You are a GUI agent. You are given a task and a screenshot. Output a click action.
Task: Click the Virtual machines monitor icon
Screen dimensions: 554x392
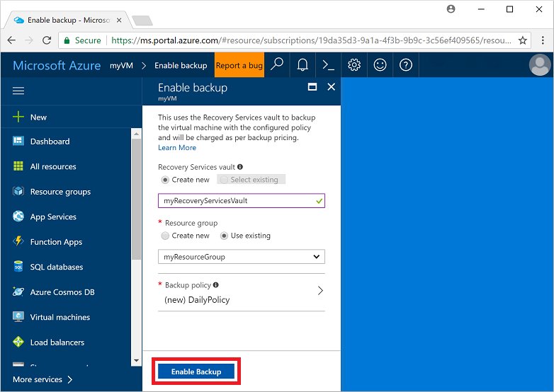18,317
